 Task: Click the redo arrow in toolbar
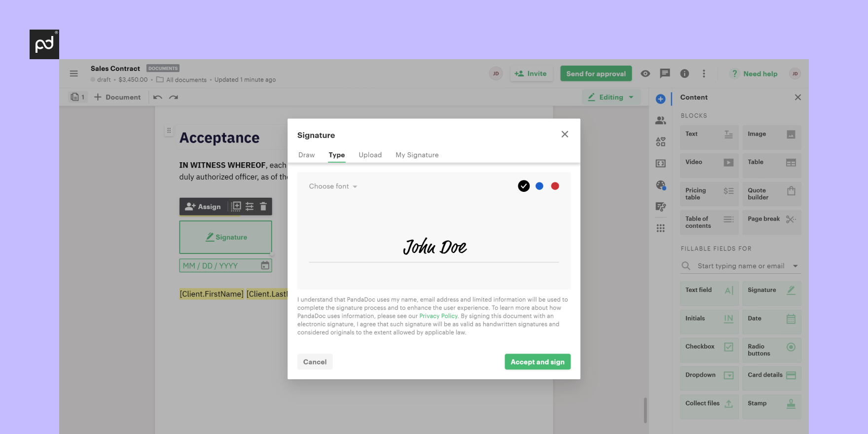pyautogui.click(x=174, y=97)
